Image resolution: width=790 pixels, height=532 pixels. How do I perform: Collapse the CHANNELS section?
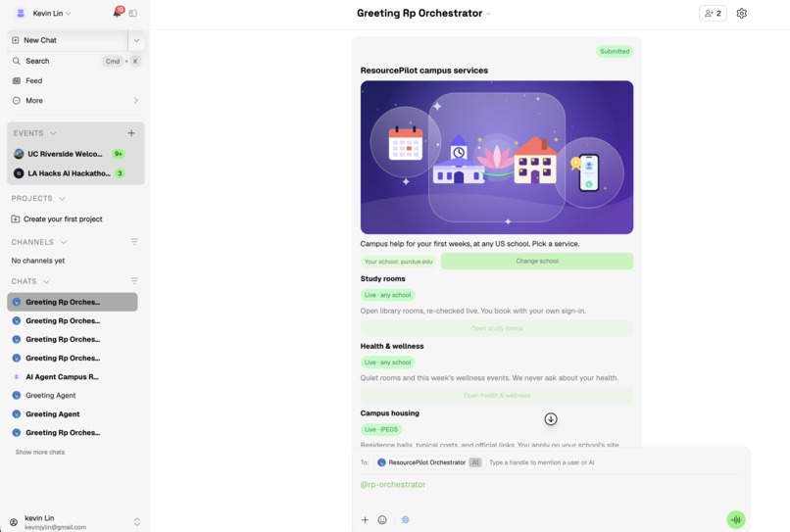tap(64, 242)
